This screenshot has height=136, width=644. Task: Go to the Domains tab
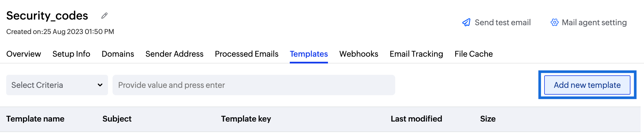(x=118, y=54)
